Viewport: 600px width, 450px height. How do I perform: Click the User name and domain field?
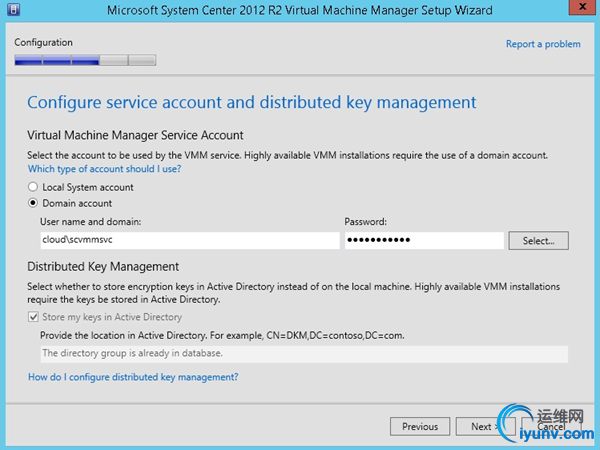(x=190, y=240)
